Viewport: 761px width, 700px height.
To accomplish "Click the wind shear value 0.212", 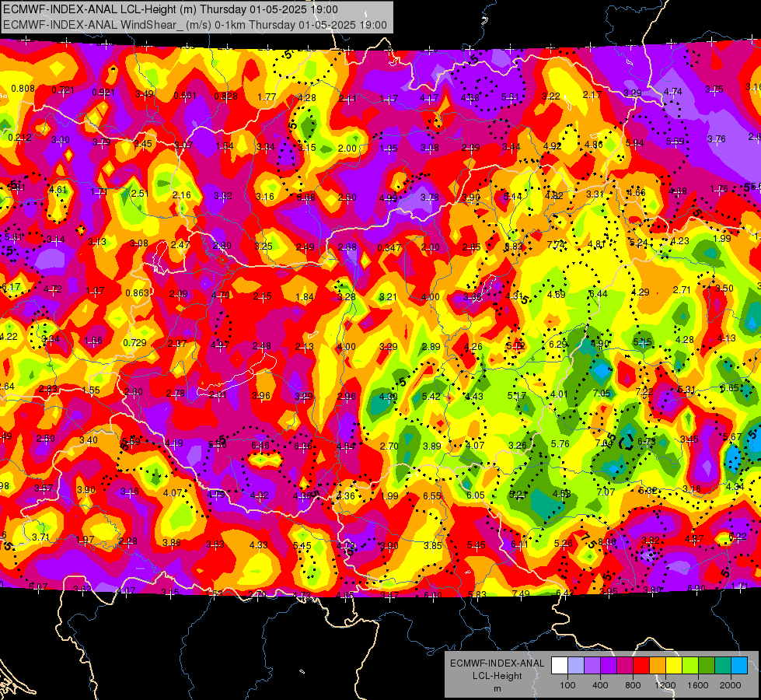I will [x=20, y=138].
